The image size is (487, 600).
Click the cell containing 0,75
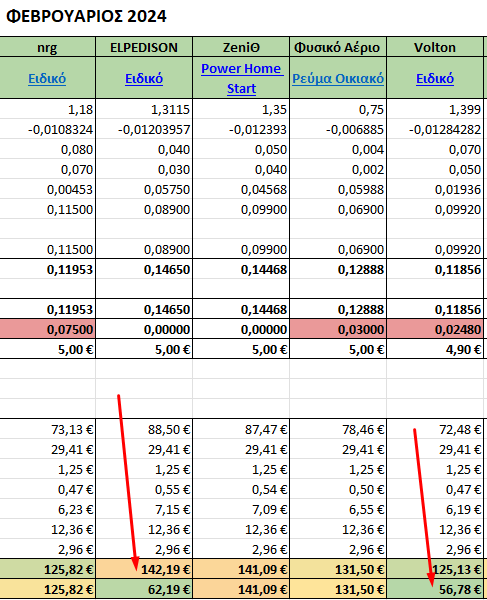[338, 109]
